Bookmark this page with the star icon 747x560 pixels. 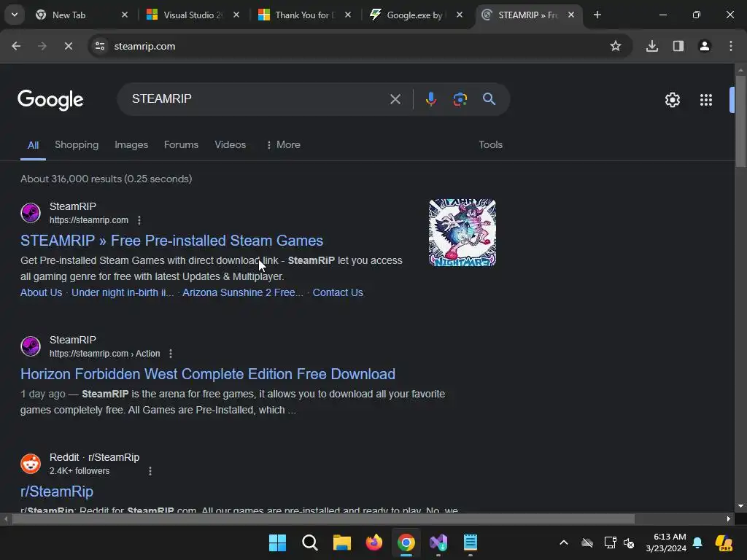616,46
